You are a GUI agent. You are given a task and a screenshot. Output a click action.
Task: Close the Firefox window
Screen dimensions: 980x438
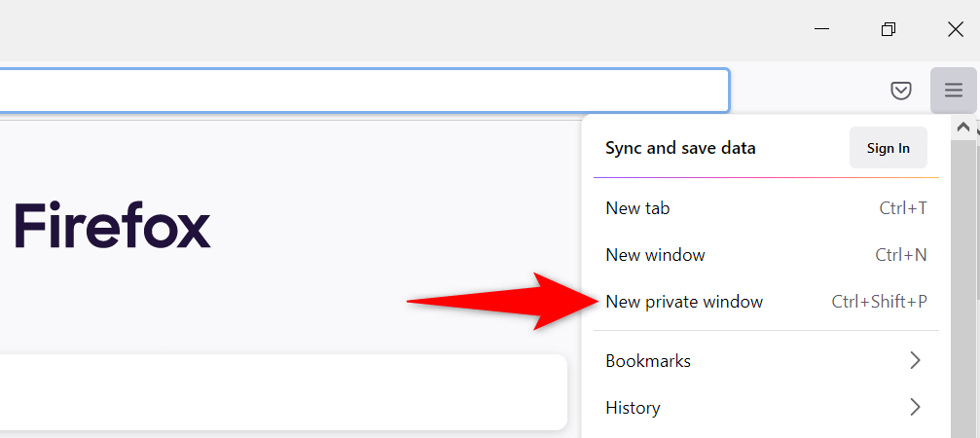[955, 29]
